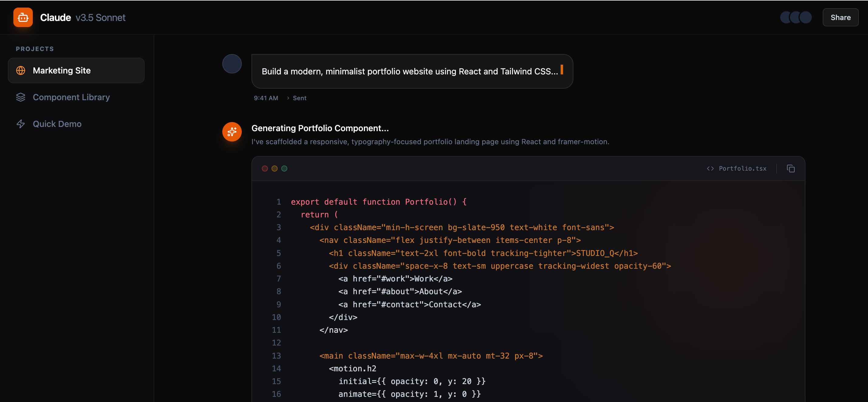This screenshot has width=868, height=402.
Task: Copy the Portfolio.tsx code with the copy icon
Action: click(x=791, y=169)
